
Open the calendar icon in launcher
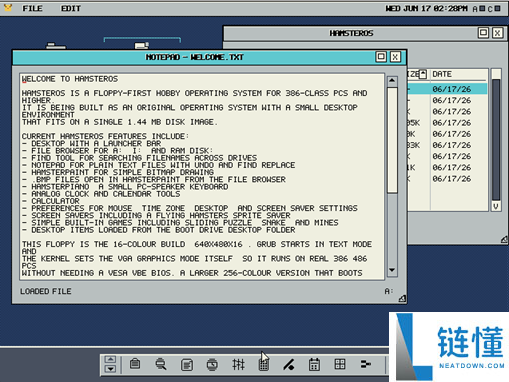[314, 364]
